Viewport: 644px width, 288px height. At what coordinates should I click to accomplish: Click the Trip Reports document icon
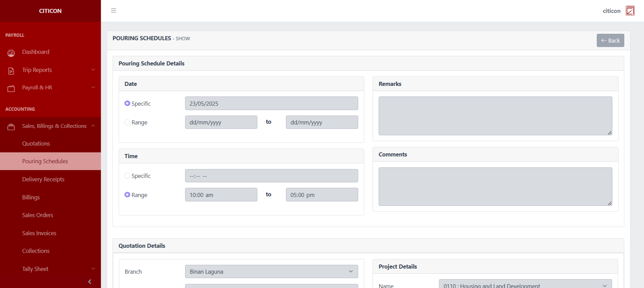[x=11, y=71]
